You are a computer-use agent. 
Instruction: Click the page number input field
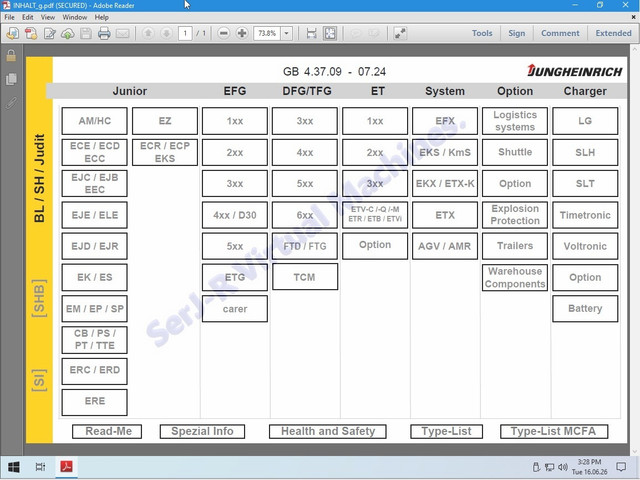pyautogui.click(x=185, y=33)
